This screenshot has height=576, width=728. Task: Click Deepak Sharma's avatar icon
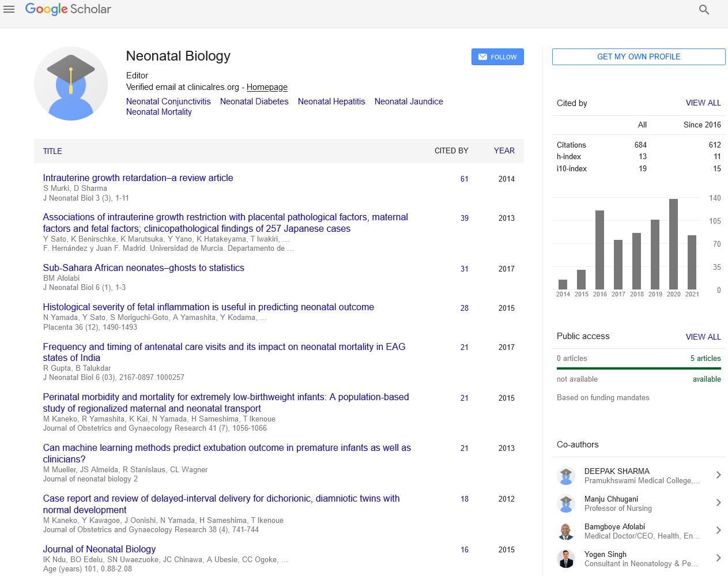click(x=566, y=476)
